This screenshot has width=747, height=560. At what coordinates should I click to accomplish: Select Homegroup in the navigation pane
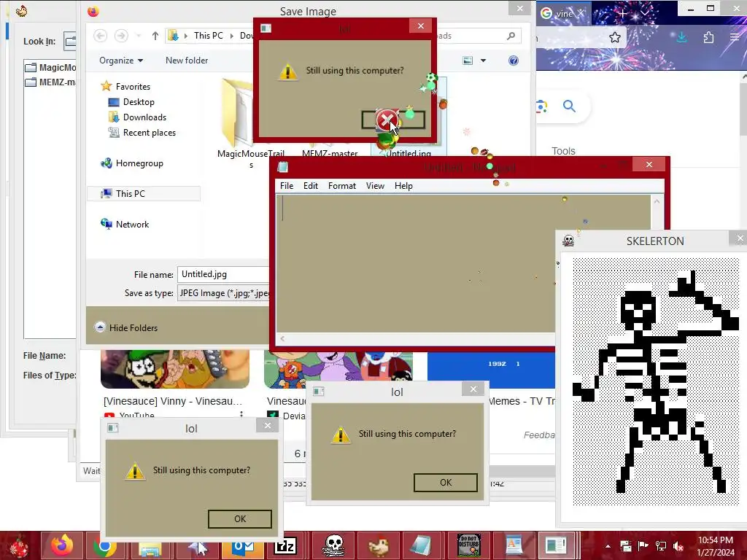132,163
